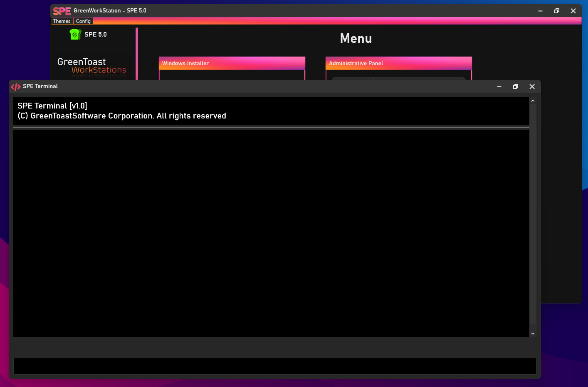Open the Themes menu
588x387 pixels.
[x=62, y=21]
